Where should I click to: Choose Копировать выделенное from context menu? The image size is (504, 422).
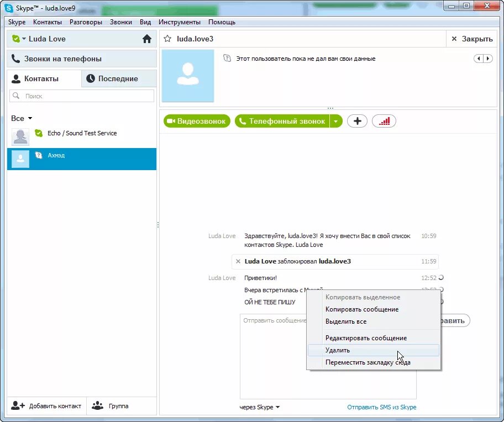(374, 297)
